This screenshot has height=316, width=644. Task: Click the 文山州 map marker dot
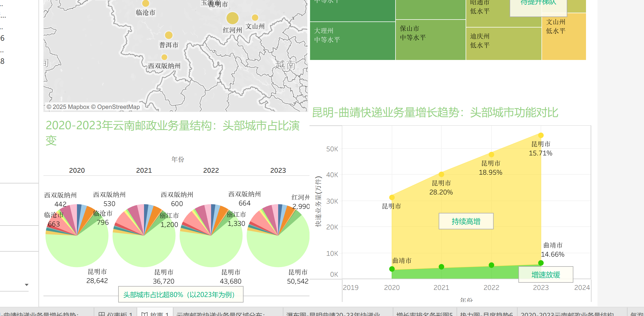255,18
